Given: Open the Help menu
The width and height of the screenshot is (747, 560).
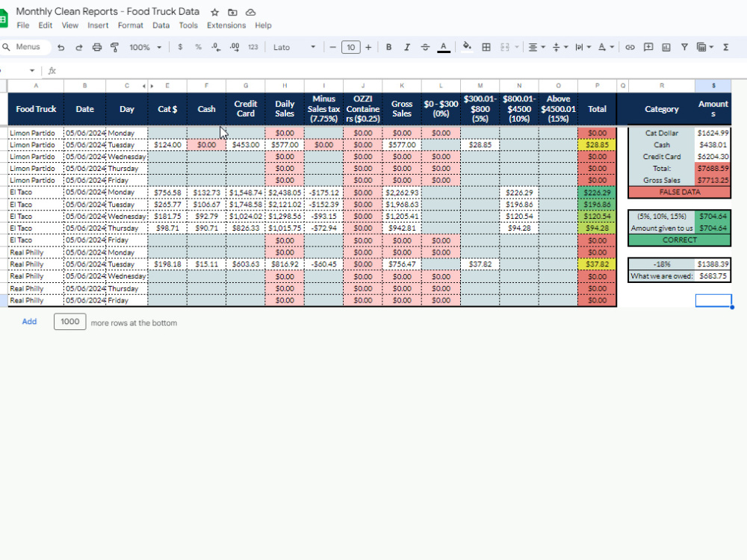Looking at the screenshot, I should [263, 25].
